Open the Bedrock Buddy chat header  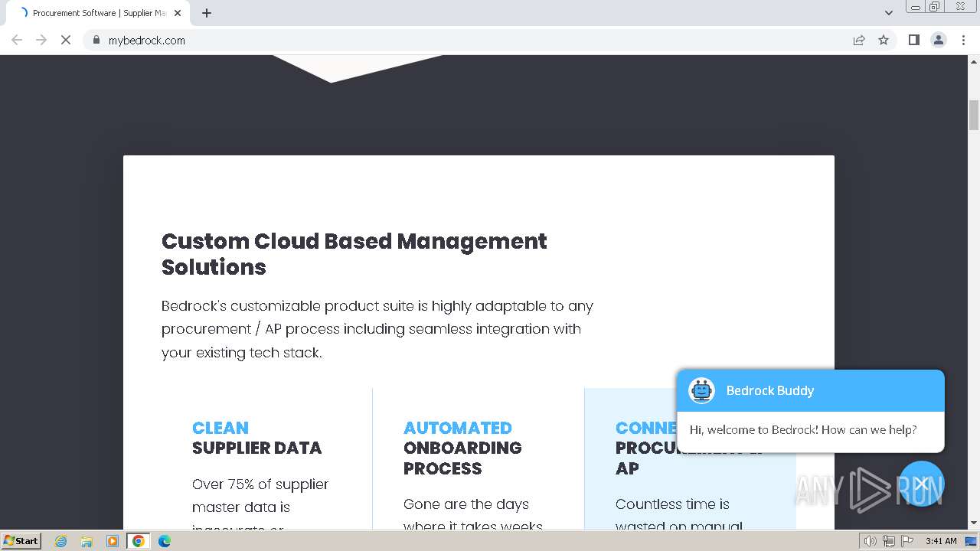pyautogui.click(x=811, y=390)
